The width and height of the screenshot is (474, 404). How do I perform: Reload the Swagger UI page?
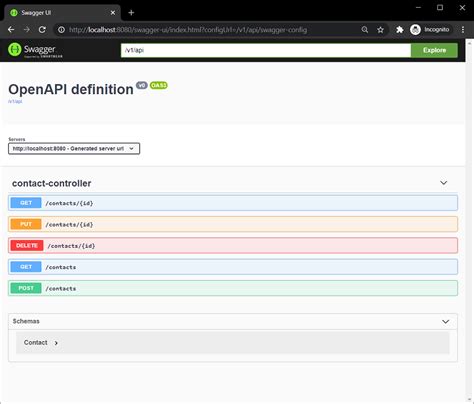[42, 30]
